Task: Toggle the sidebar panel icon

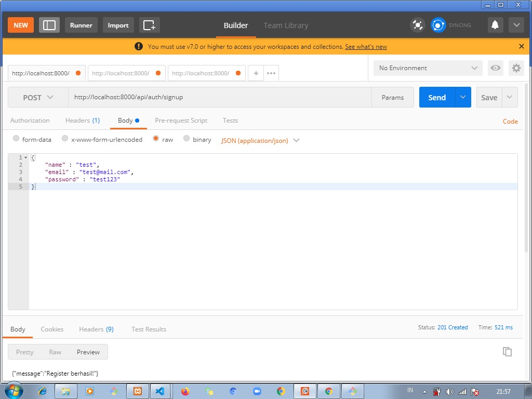Action: [x=49, y=24]
